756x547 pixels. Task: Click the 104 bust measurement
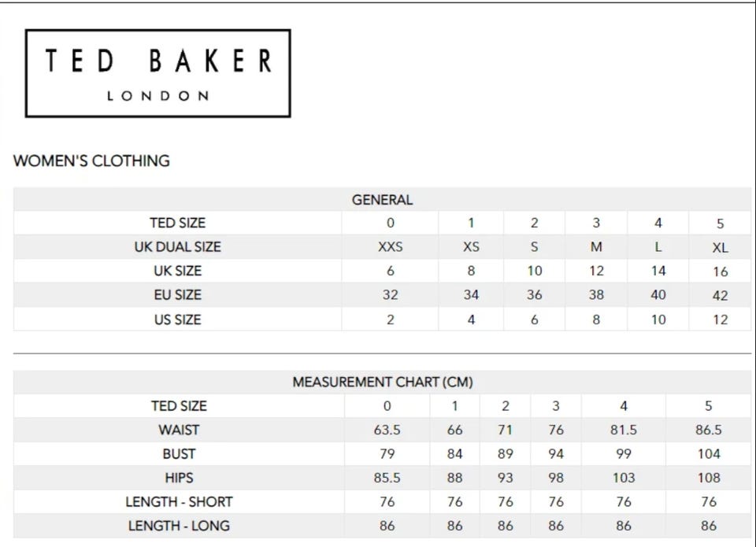pos(708,454)
